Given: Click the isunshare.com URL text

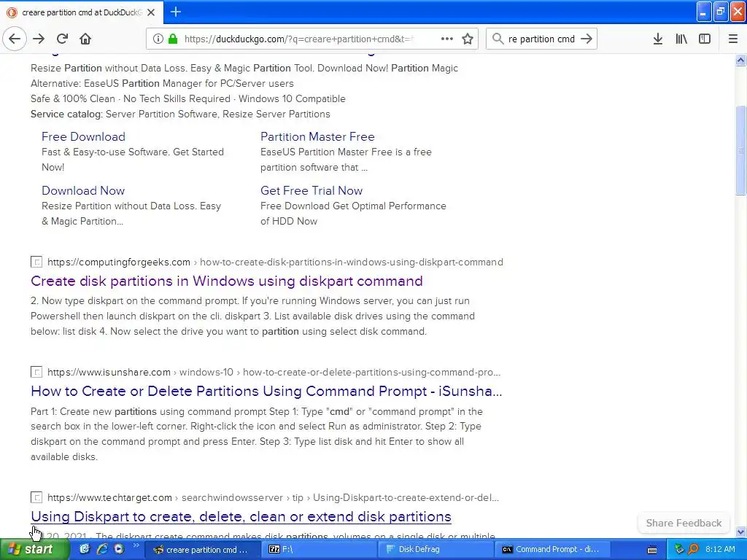Looking at the screenshot, I should [109, 372].
